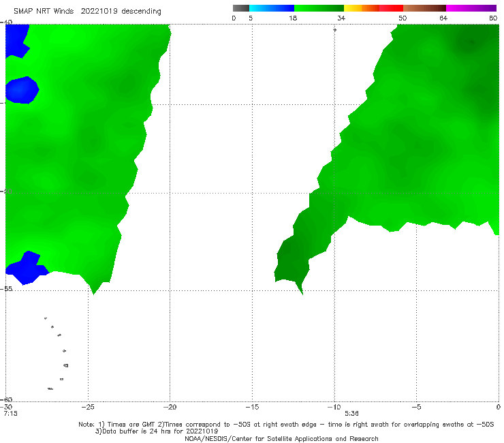Click the blue wind patch just above -55 latitude
This screenshot has width=504, height=443.
27,268
